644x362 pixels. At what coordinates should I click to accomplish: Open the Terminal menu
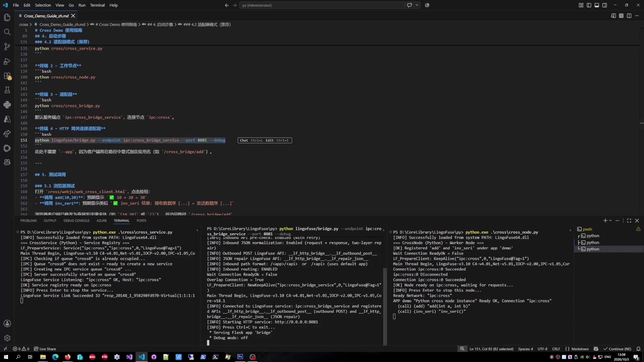click(x=97, y=5)
